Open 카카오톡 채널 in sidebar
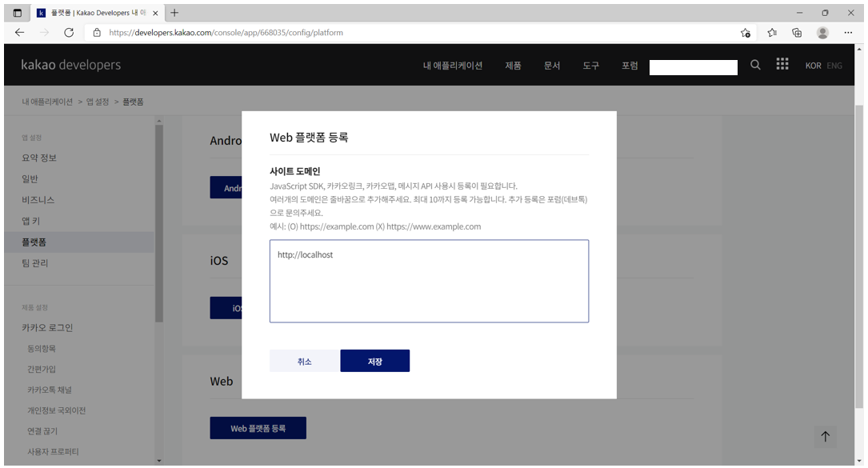This screenshot has width=868, height=468. [50, 390]
